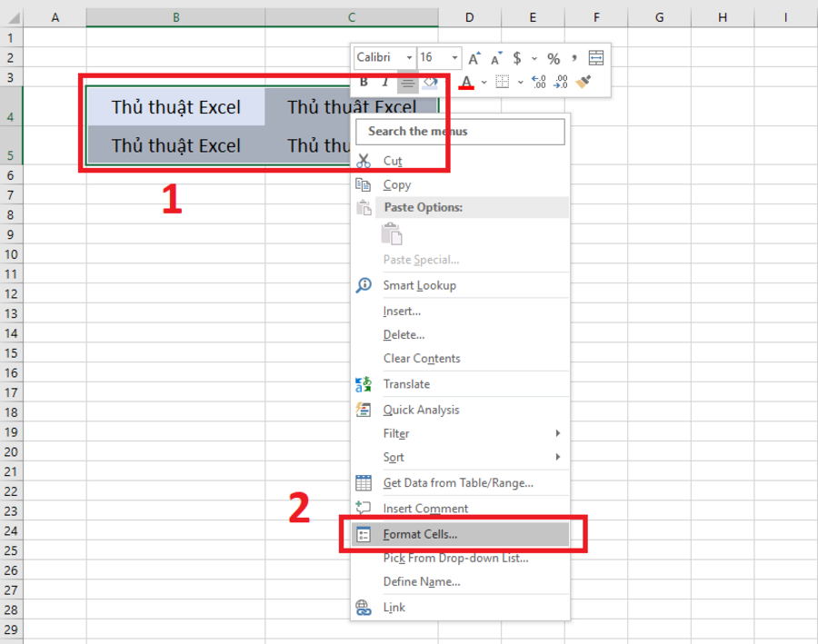Click Increase Font Size icon
Image resolution: width=818 pixels, height=644 pixels.
[474, 58]
